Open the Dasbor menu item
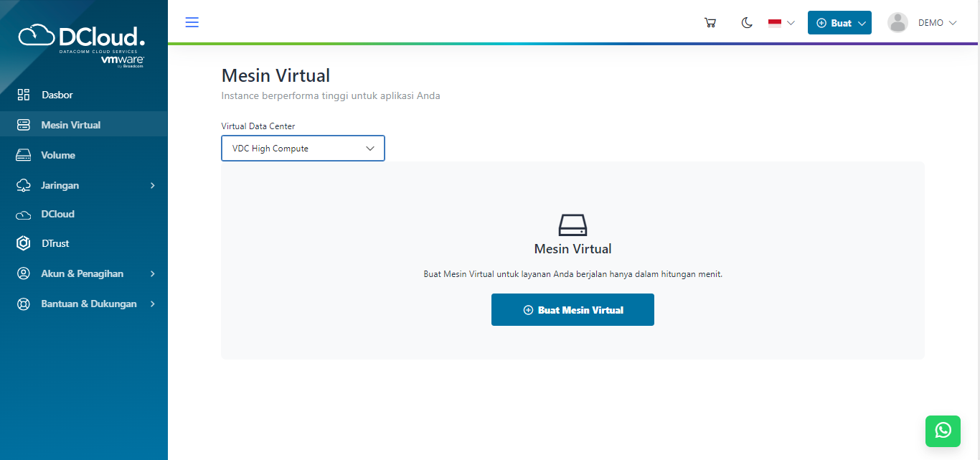980x460 pixels. [55, 94]
